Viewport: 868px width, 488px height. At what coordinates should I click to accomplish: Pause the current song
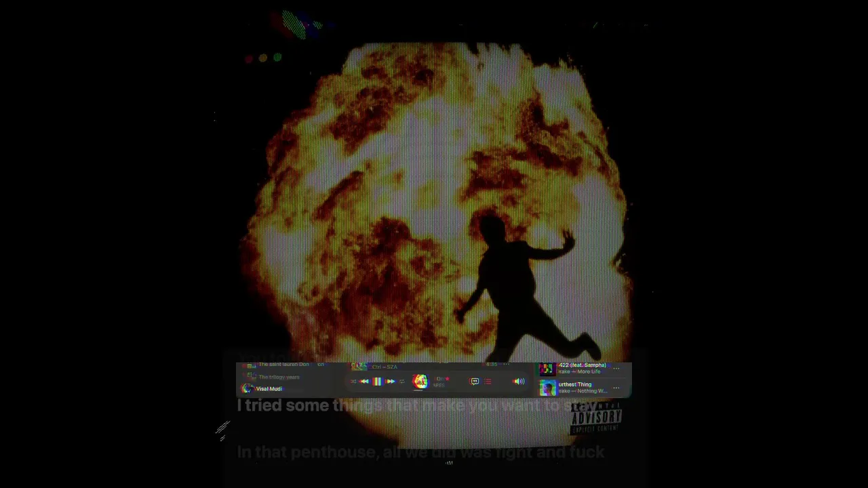(x=377, y=382)
